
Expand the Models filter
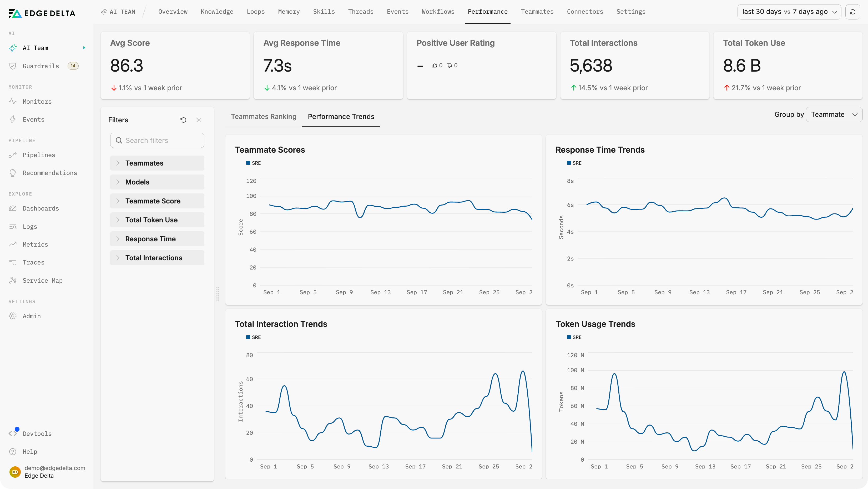pos(157,182)
